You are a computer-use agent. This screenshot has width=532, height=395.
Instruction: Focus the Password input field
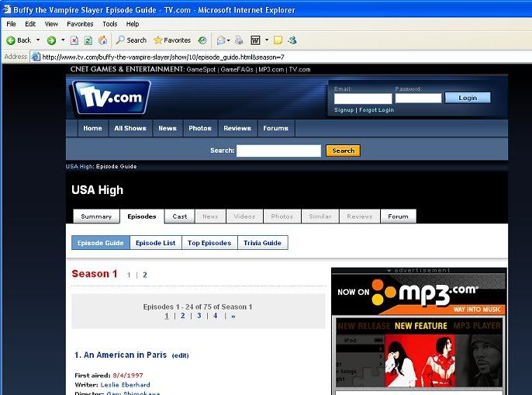tap(418, 98)
